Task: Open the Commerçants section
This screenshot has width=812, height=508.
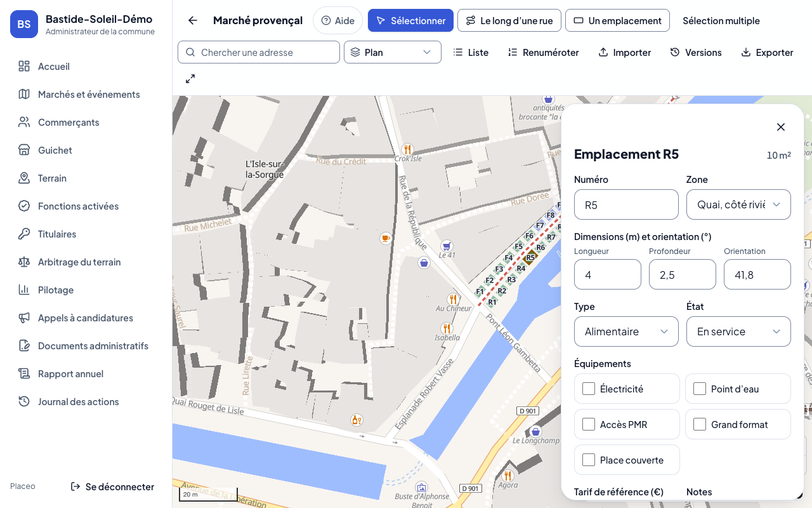Action: tap(86, 122)
